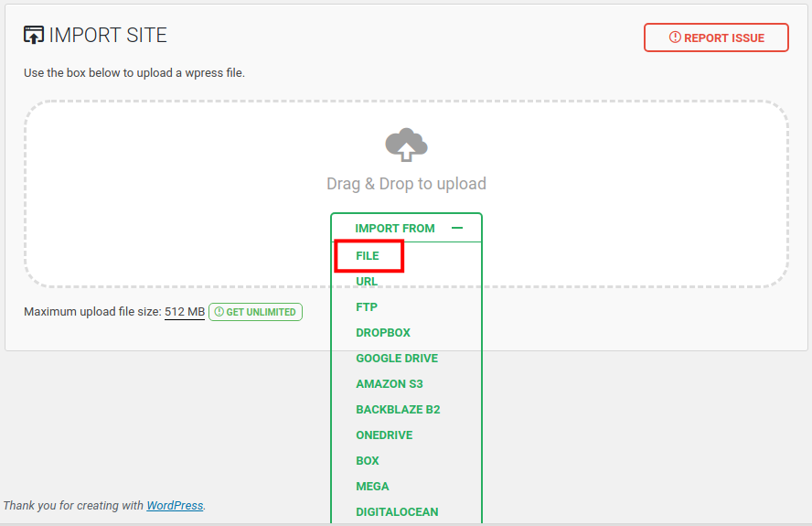Choose BOX import option

point(368,461)
